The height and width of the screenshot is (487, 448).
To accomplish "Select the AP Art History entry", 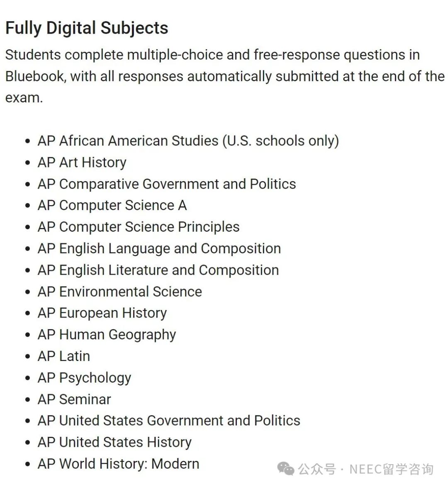I will click(82, 162).
